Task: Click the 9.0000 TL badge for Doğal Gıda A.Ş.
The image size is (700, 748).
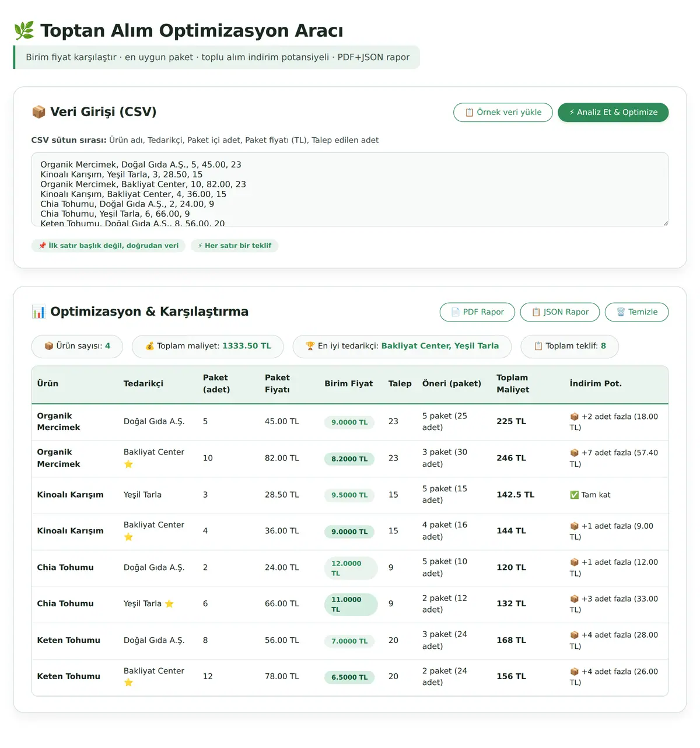Action: click(x=349, y=422)
